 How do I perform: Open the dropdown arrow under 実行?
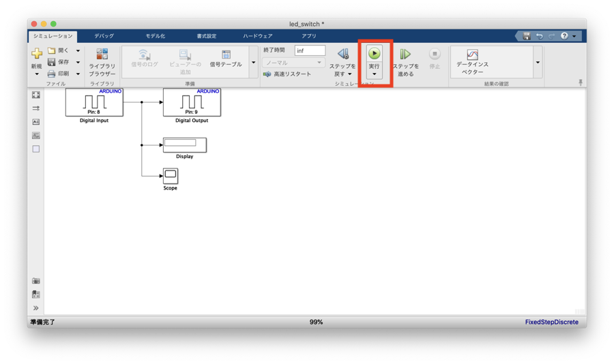(374, 75)
